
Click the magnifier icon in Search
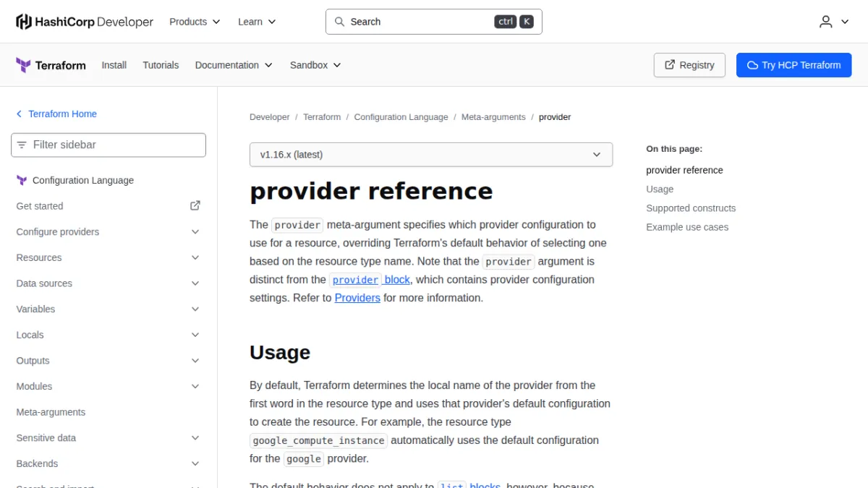pyautogui.click(x=339, y=22)
